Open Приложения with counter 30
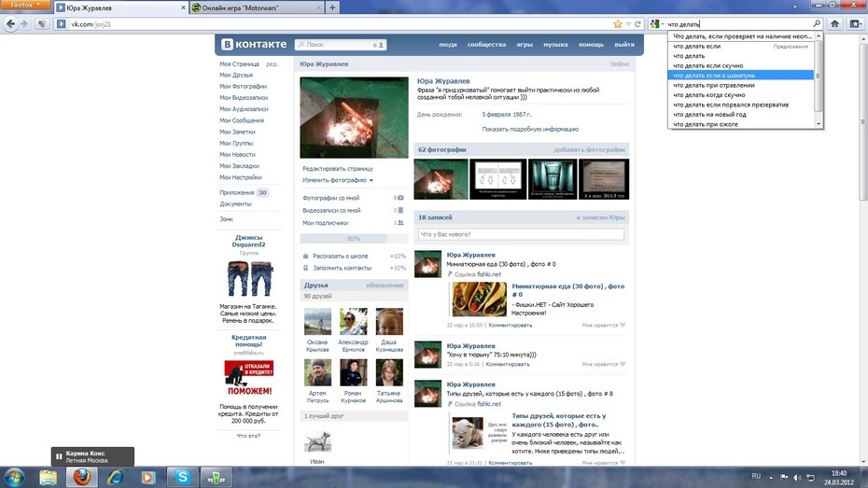 (244, 192)
